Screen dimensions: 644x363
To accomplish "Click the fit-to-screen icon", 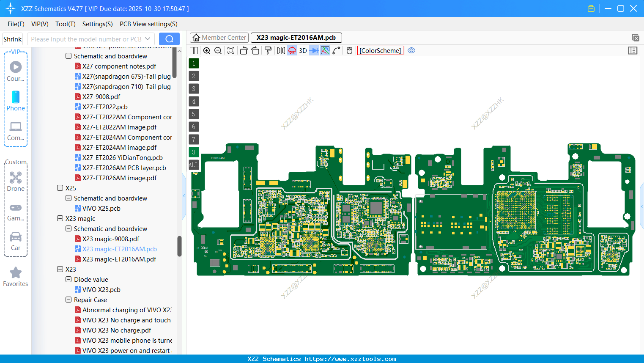I will coord(231,51).
